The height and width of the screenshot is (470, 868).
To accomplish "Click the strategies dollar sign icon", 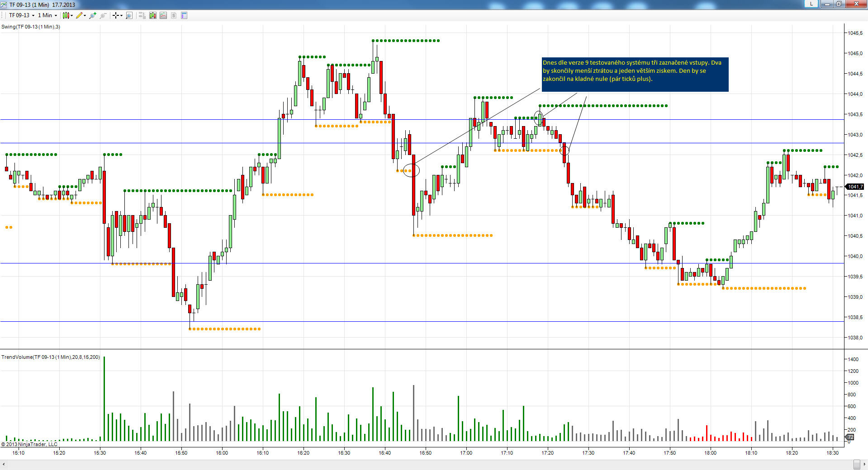I will point(174,15).
